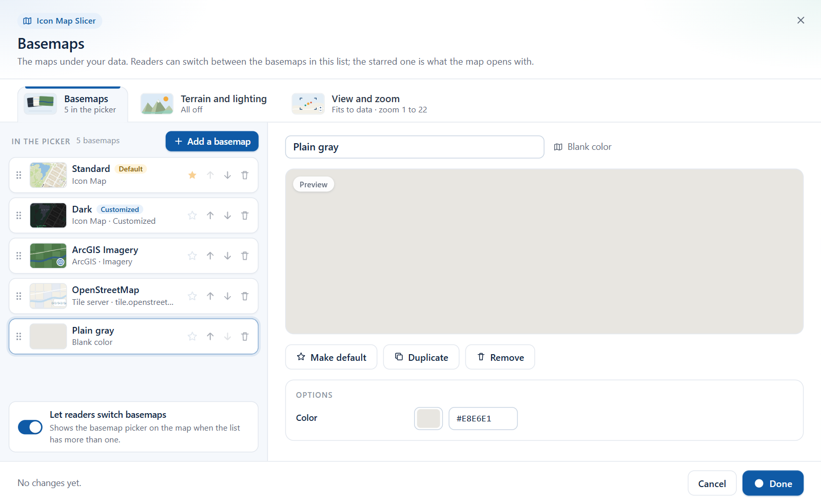Click the Preview badge on the map
The image size is (821, 504).
pos(314,184)
